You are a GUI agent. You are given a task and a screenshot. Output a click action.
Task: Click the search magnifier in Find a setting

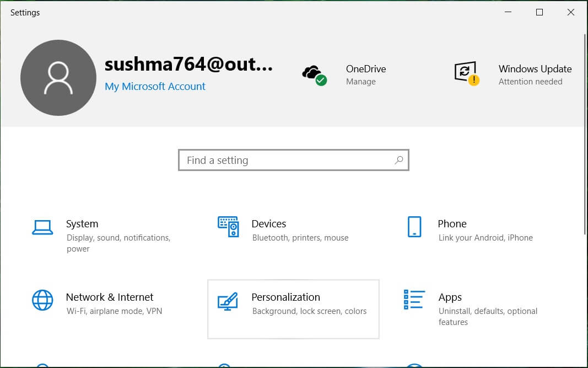[398, 160]
